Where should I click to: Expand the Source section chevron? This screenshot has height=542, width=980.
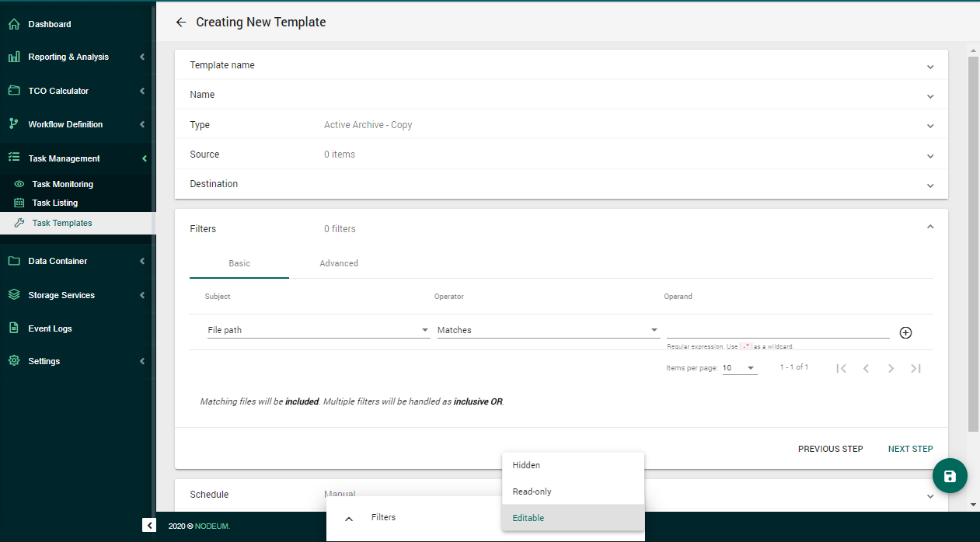930,156
